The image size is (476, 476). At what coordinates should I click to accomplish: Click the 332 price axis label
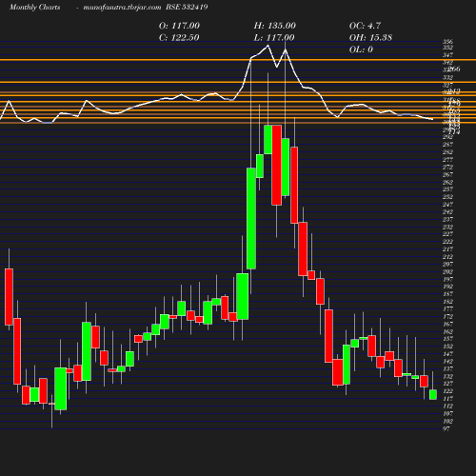447,77
